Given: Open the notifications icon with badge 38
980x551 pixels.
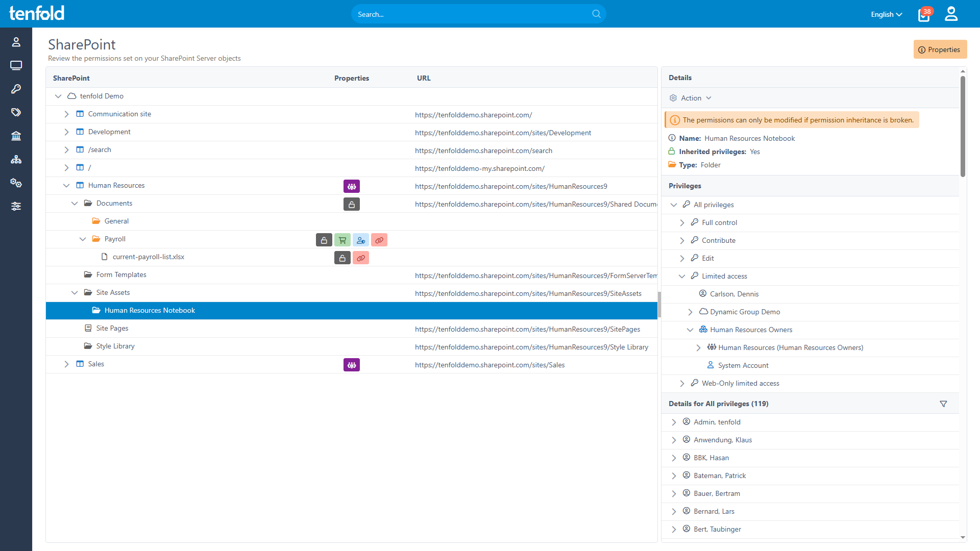Looking at the screenshot, I should coord(924,14).
